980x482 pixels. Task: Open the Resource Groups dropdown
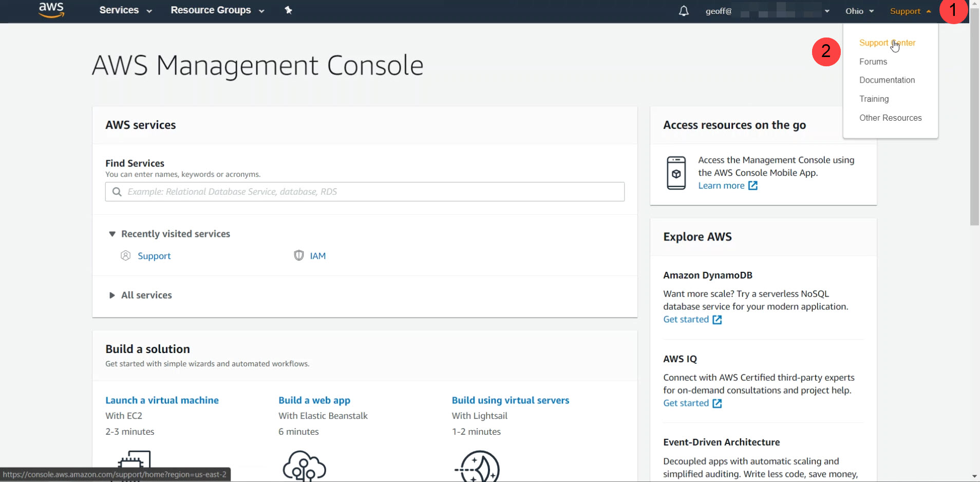[x=217, y=10]
